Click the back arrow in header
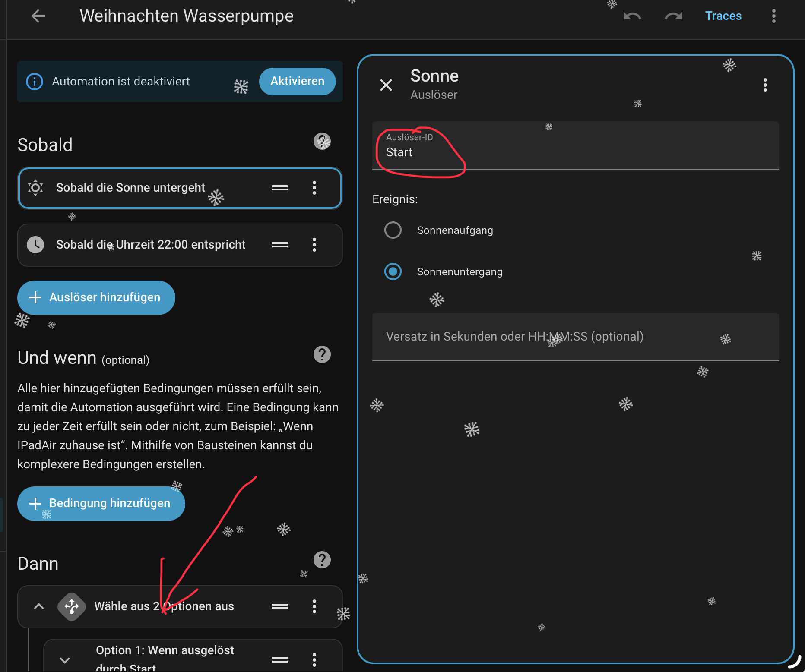805x672 pixels. click(x=38, y=16)
